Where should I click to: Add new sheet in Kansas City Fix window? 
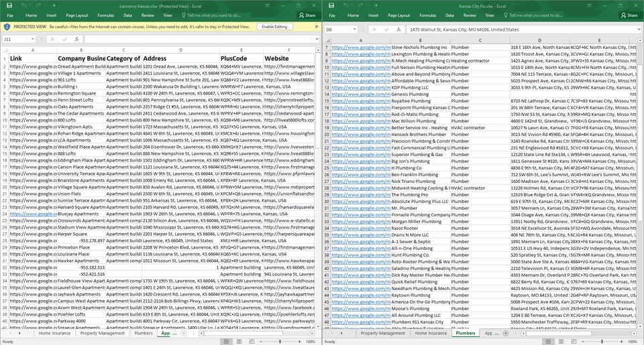click(x=506, y=333)
